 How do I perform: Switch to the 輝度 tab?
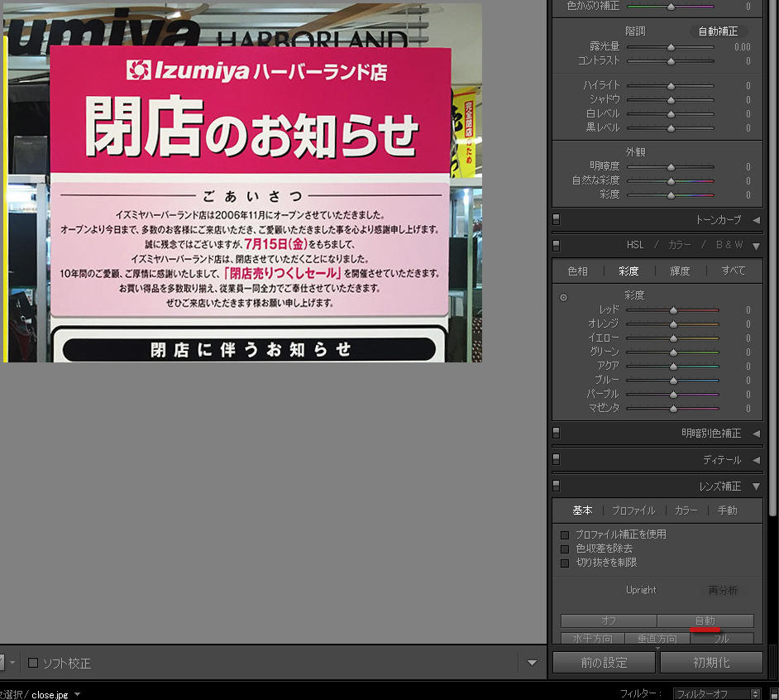point(680,271)
